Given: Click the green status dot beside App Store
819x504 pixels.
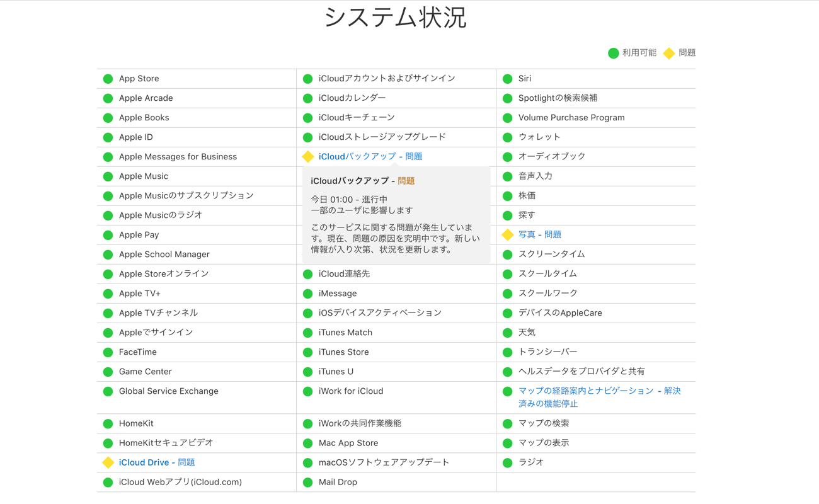Looking at the screenshot, I should point(108,79).
